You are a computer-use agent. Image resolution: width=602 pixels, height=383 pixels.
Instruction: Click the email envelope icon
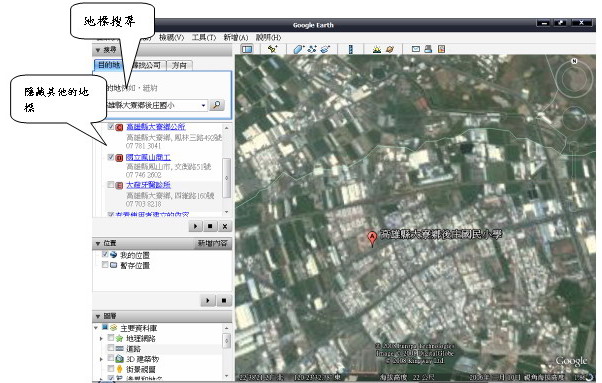click(x=416, y=49)
